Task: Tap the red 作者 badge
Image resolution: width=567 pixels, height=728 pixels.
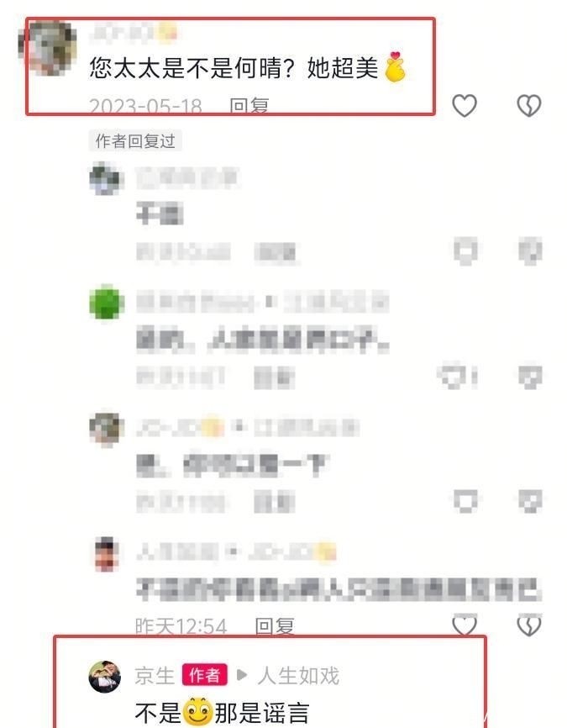Action: point(205,675)
